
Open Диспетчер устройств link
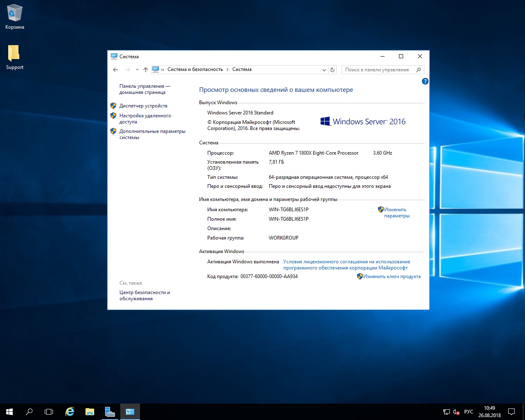click(143, 106)
